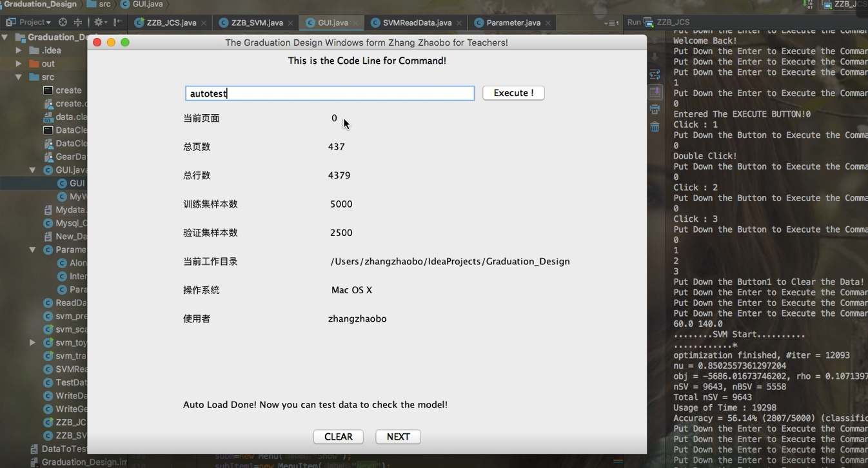Click the Graduation_Design breadcrumb
The height and width of the screenshot is (468, 868).
point(39,4)
